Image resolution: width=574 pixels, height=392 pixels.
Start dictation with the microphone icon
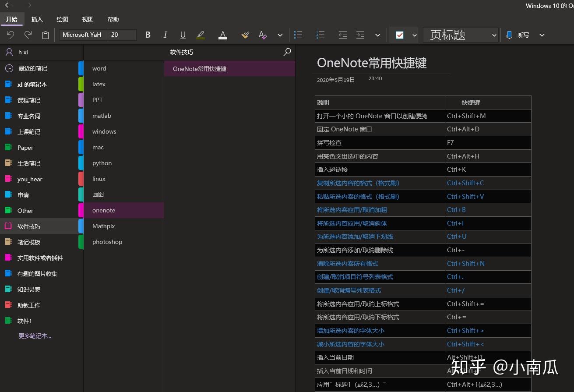pyautogui.click(x=508, y=35)
